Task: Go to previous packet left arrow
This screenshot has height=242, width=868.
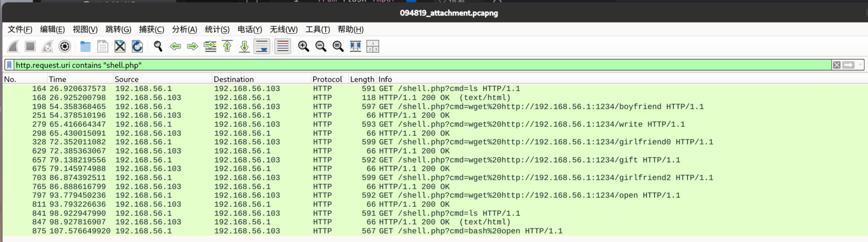Action: [175, 47]
